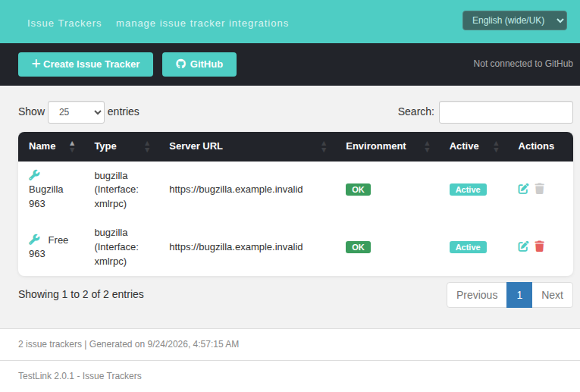The width and height of the screenshot is (580, 392).
Task: Click the wrench icon beside Bugzilla 963
Action: click(34, 174)
